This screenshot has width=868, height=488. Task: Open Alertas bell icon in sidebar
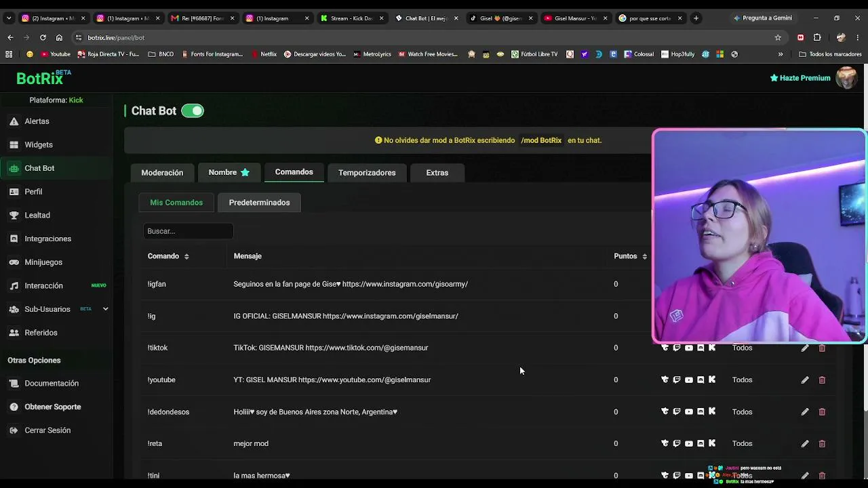click(x=14, y=121)
